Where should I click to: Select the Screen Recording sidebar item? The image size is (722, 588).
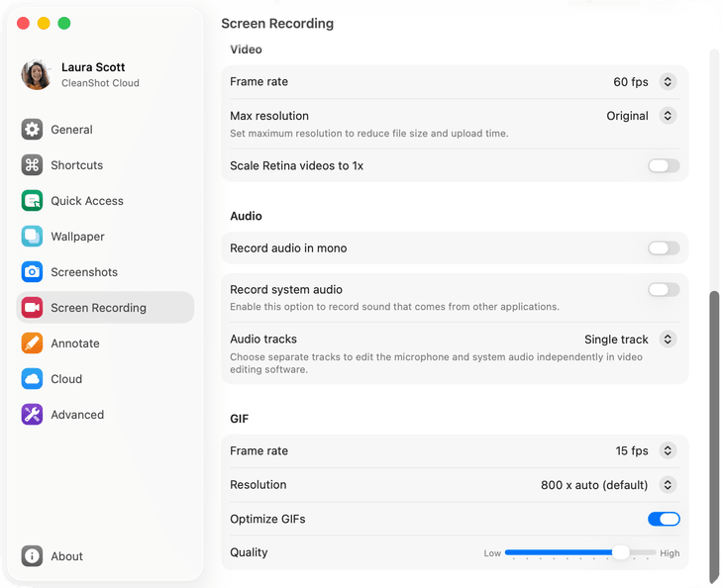(x=105, y=307)
